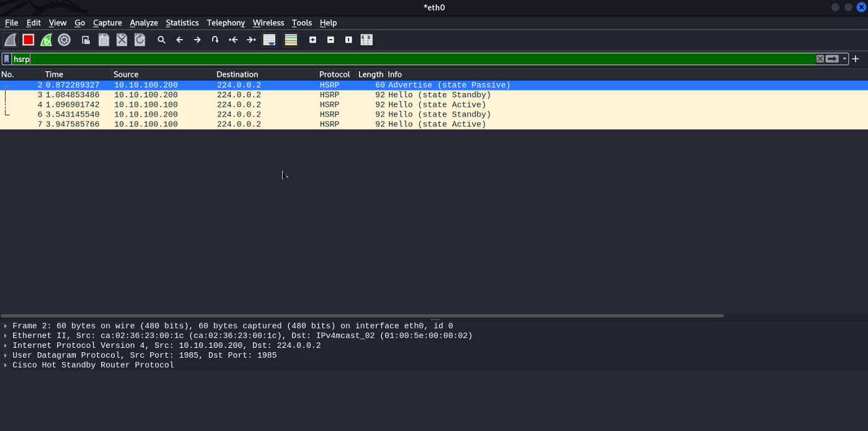Zoom in on packet text
Image resolution: width=868 pixels, height=431 pixels.
coord(312,40)
